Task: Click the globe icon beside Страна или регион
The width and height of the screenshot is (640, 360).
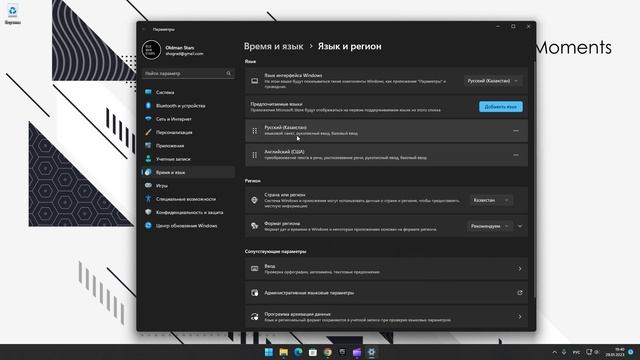Action: (x=254, y=200)
